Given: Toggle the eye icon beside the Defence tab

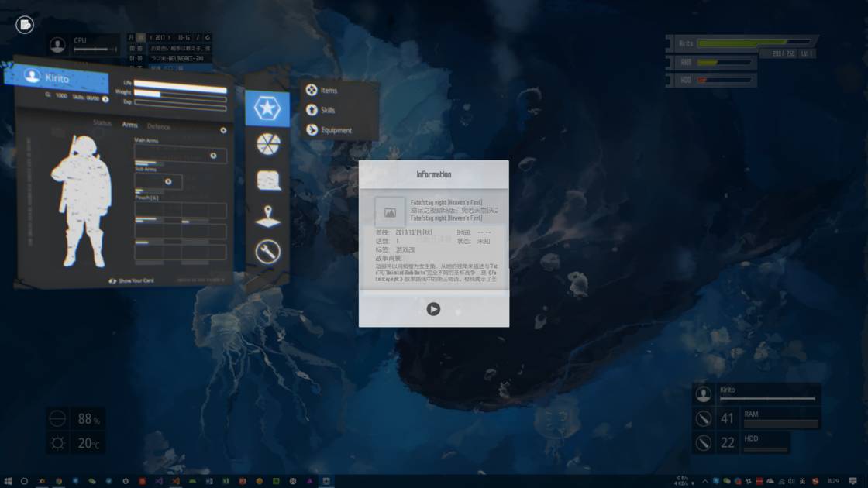Looking at the screenshot, I should (x=223, y=130).
